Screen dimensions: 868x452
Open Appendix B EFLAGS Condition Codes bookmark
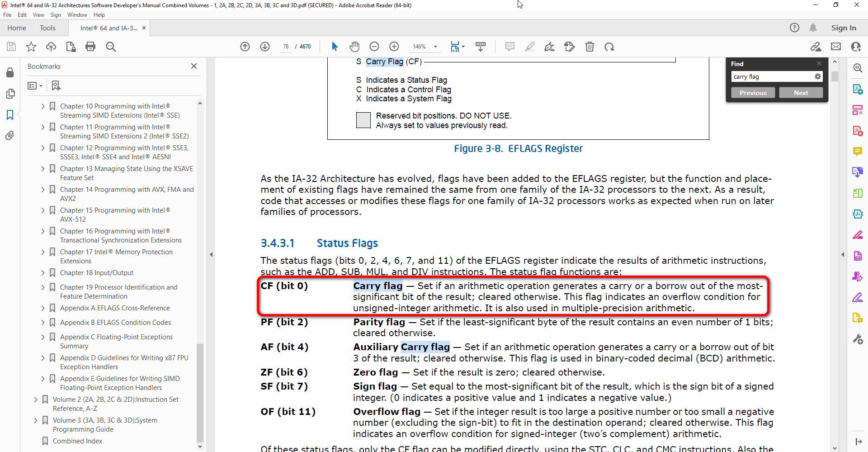pos(116,323)
